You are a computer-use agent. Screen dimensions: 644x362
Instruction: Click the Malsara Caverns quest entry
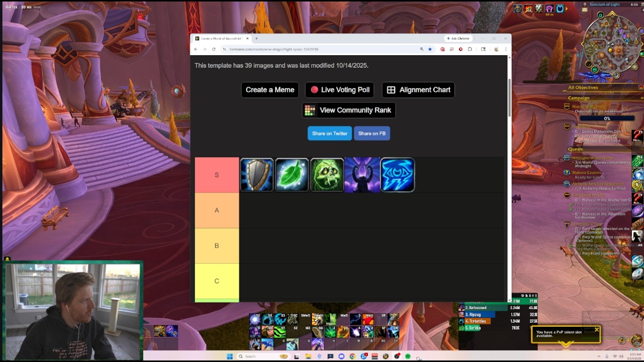click(x=587, y=172)
